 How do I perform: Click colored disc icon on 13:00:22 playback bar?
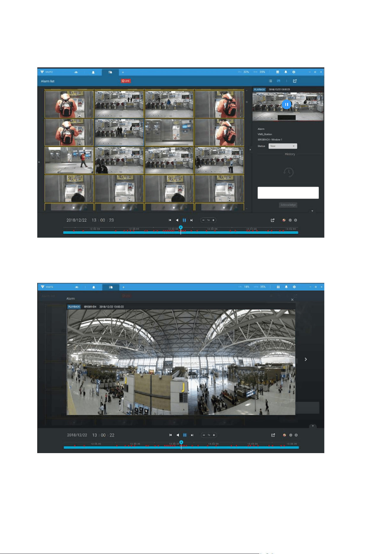(285, 435)
